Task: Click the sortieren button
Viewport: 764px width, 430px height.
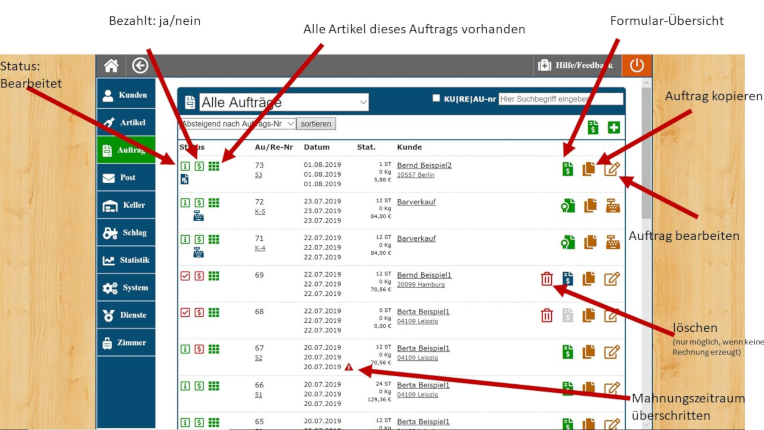Action: 316,123
